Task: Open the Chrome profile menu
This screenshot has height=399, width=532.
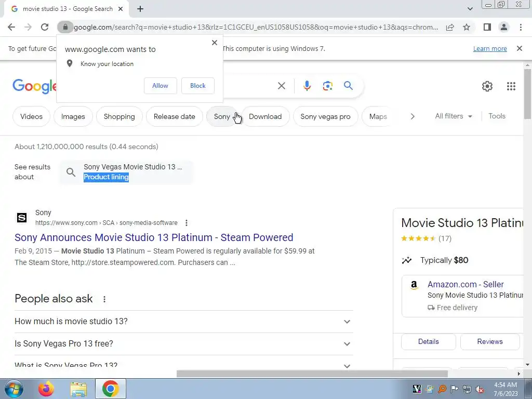Action: 504,27
